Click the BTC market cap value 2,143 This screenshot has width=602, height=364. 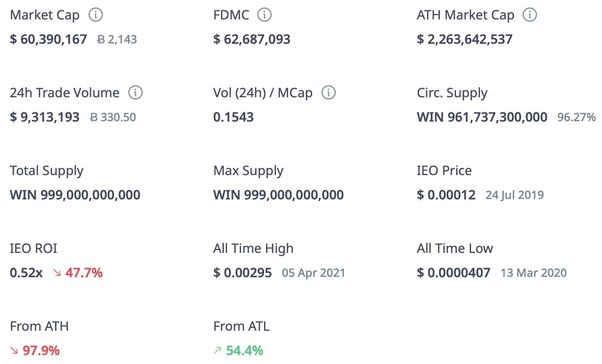117,39
